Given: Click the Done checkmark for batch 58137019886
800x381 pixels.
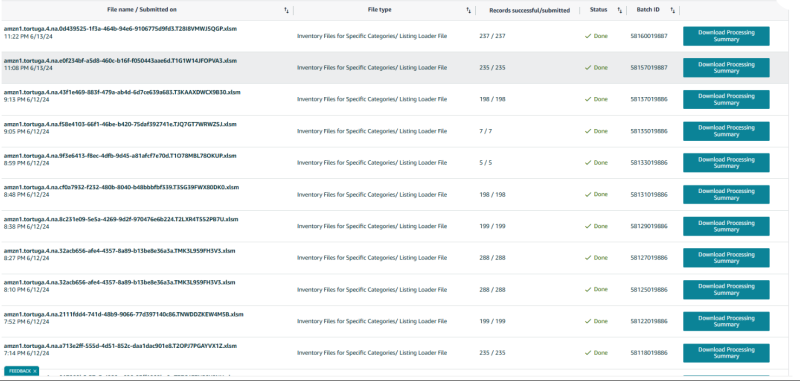Looking at the screenshot, I should pyautogui.click(x=588, y=99).
